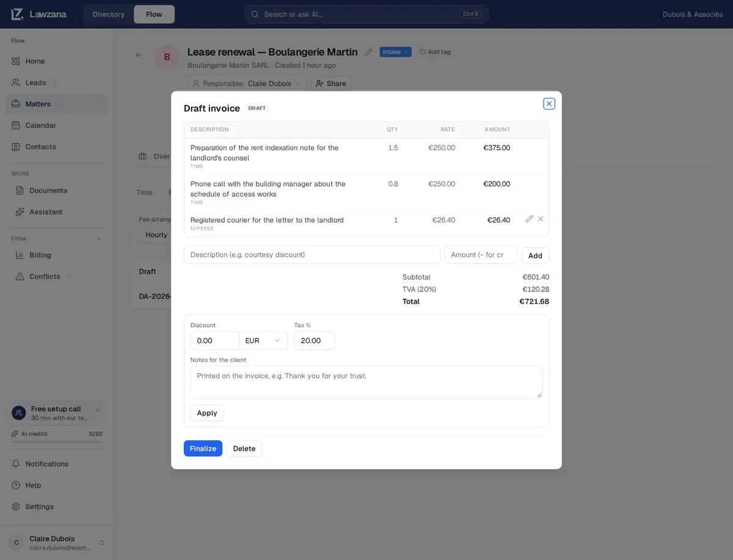Close the Draft invoice dialog

tap(549, 104)
